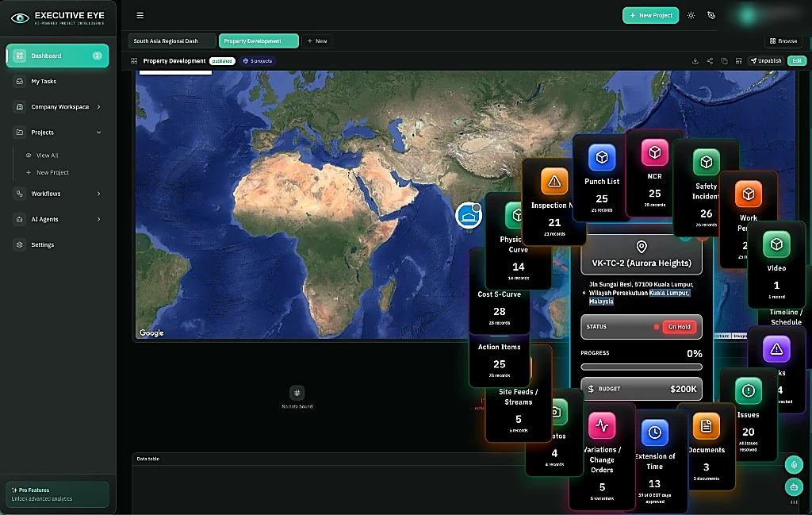Duplicate the dashboard with copy icon
Image resolution: width=812 pixels, height=515 pixels.
click(x=725, y=61)
